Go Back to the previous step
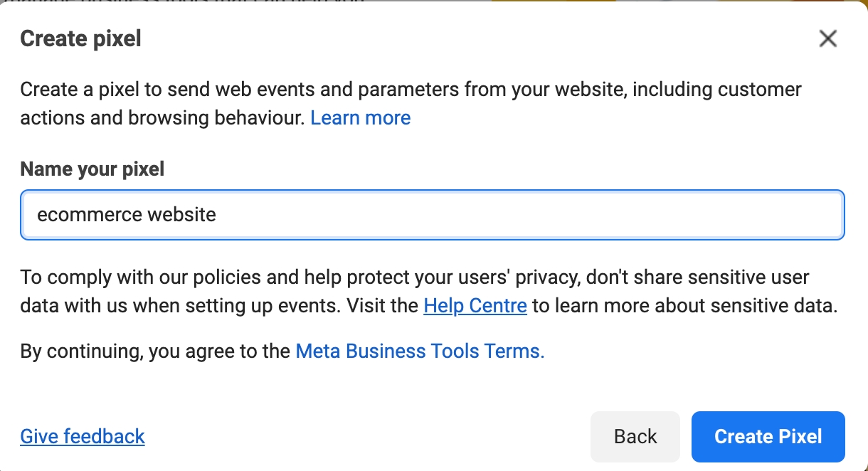The width and height of the screenshot is (868, 471). pos(635,436)
